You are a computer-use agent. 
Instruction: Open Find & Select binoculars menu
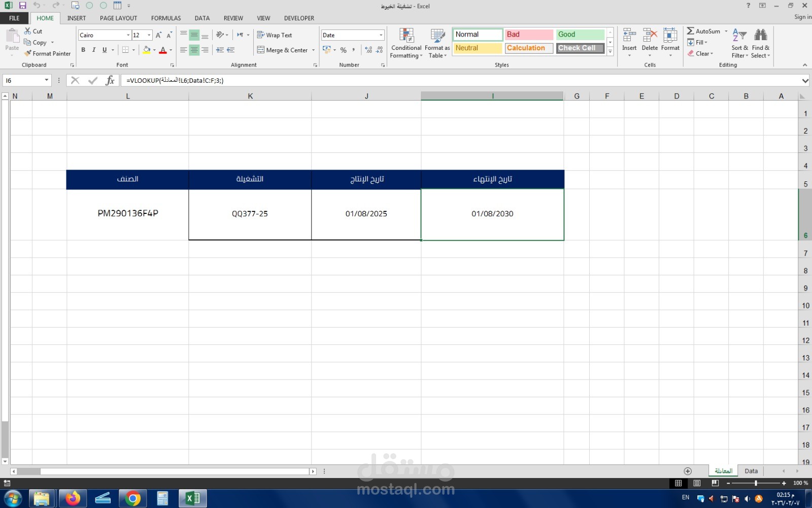tap(760, 44)
